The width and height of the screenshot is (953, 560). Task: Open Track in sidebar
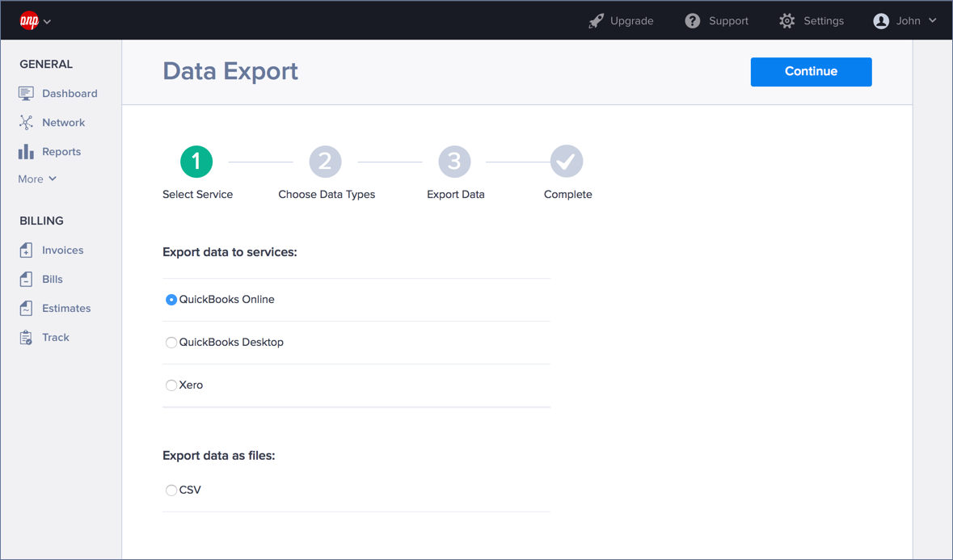click(x=55, y=338)
